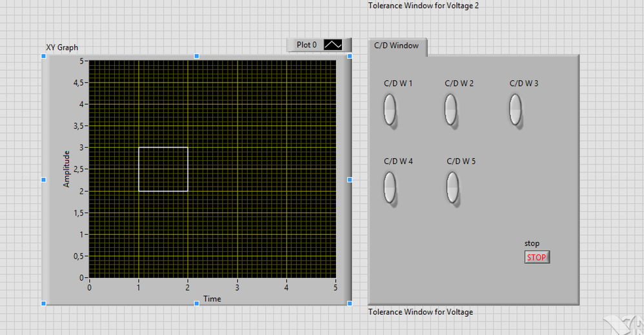Click the bottom-right graph resize handle
This screenshot has height=335, width=644.
350,303
